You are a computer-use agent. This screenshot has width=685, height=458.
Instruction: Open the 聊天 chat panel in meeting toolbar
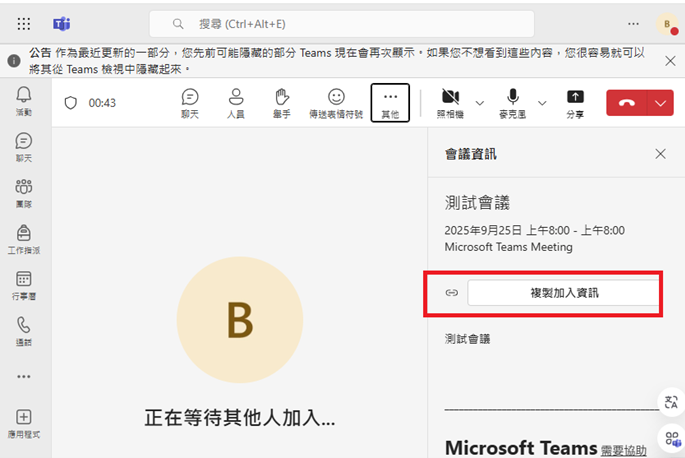(x=189, y=102)
